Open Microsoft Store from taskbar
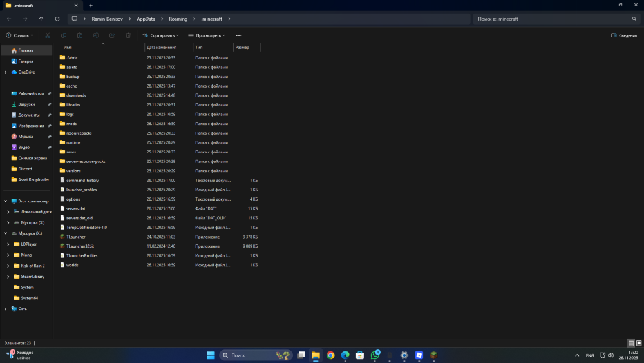This screenshot has width=644, height=363. (x=360, y=355)
